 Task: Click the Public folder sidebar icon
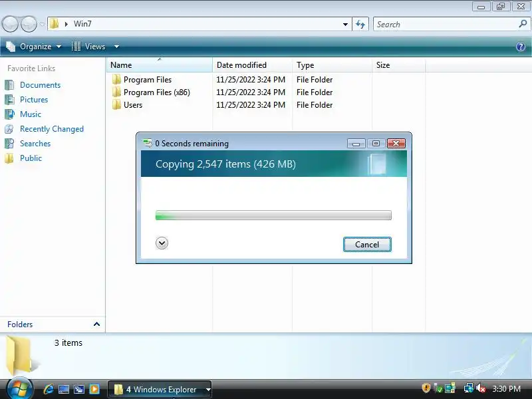click(x=9, y=158)
